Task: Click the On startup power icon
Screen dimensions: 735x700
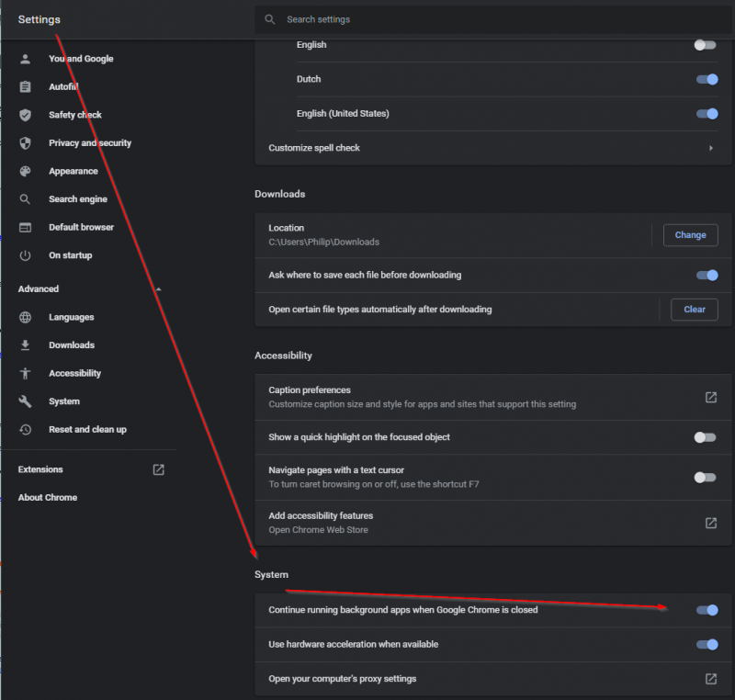Action: coord(26,255)
